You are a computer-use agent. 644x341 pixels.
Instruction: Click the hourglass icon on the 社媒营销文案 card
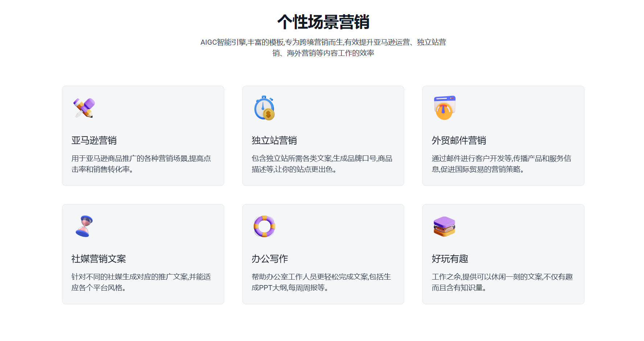click(x=84, y=226)
